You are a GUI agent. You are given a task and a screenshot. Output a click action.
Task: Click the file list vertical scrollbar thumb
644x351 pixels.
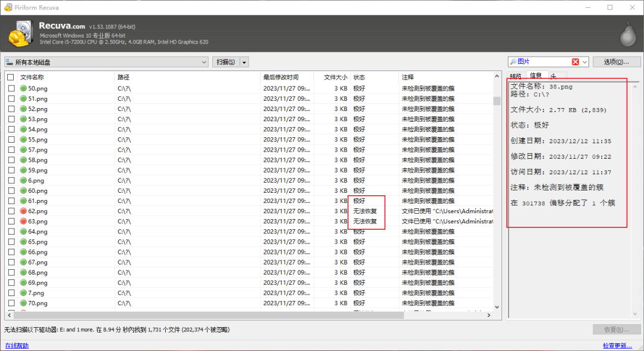click(x=497, y=101)
